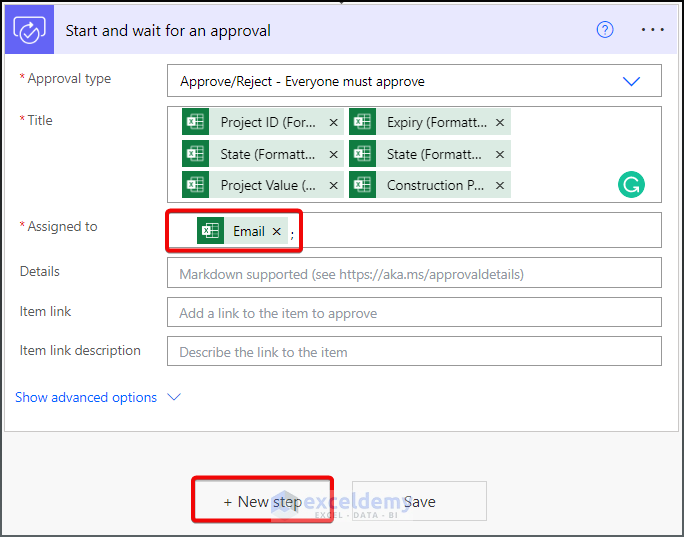The image size is (684, 537).
Task: Click Excel icon on Project ID token
Action: tap(195, 123)
